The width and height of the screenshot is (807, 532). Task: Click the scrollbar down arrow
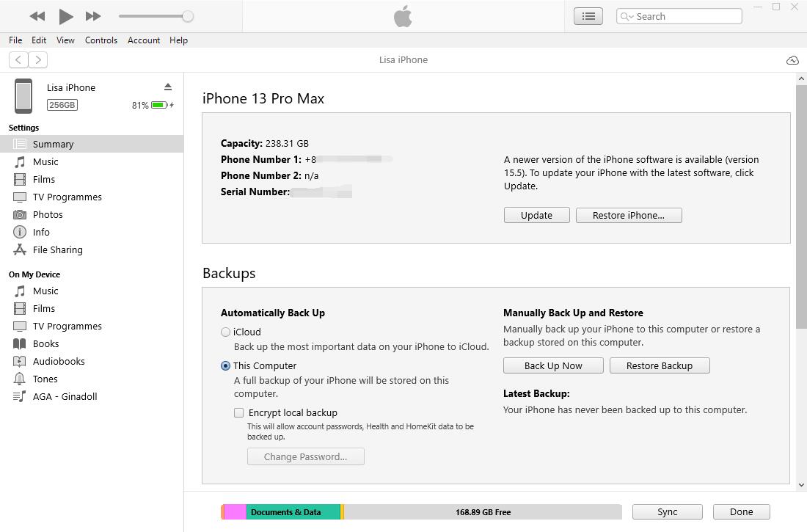coord(801,485)
